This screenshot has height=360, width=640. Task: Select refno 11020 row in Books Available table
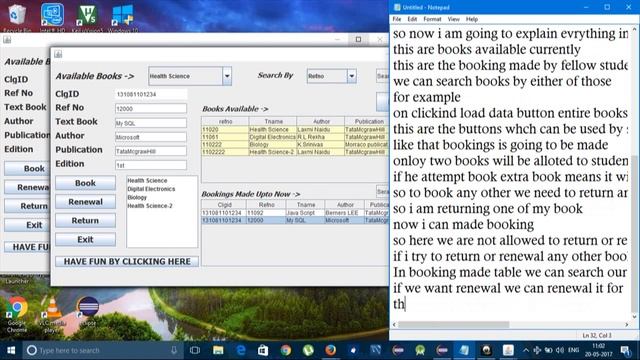coord(295,129)
